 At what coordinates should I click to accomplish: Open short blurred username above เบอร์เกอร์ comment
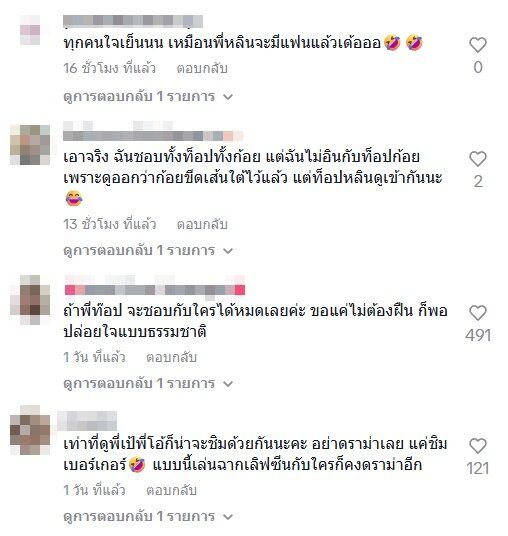87,421
